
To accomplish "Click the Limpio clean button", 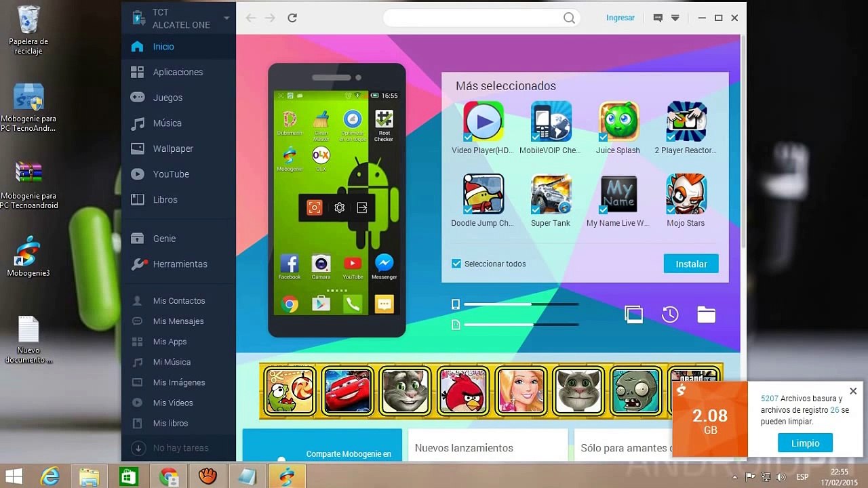I will [x=806, y=443].
